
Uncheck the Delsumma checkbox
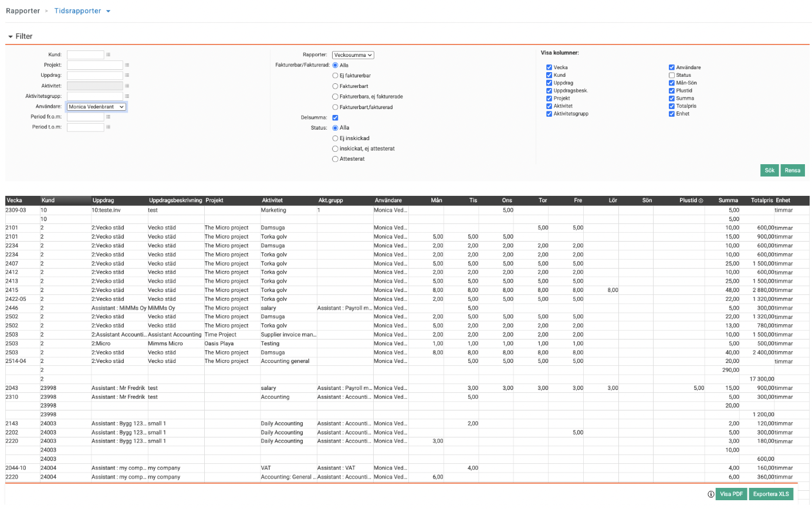click(335, 117)
